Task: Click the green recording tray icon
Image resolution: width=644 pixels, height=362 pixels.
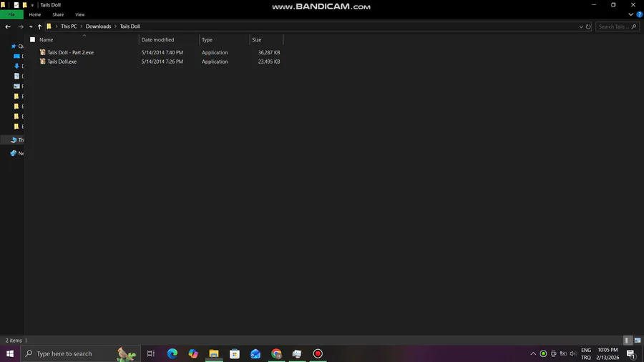Action: [x=543, y=353]
